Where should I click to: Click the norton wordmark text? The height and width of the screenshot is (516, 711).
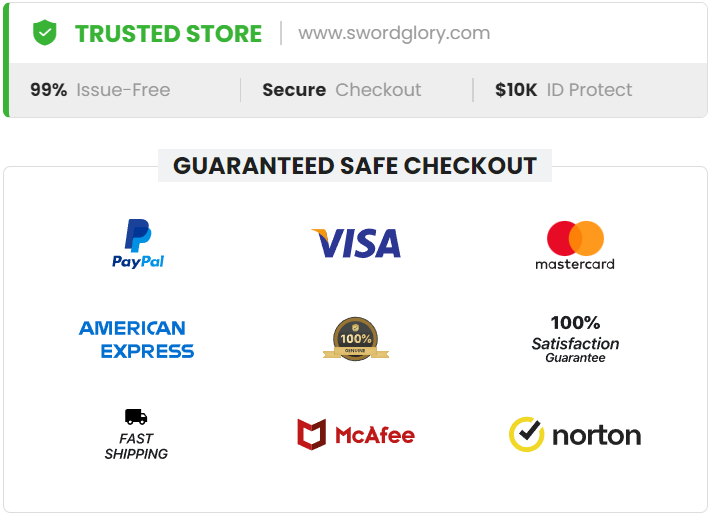coord(597,435)
